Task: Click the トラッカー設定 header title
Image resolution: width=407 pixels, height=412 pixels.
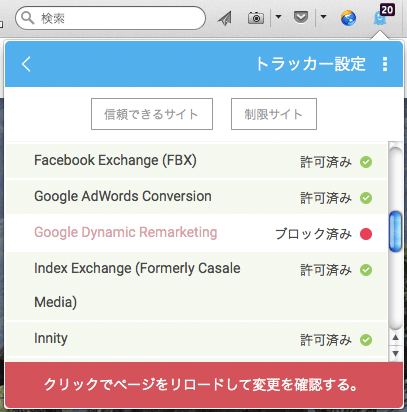Action: click(x=311, y=64)
